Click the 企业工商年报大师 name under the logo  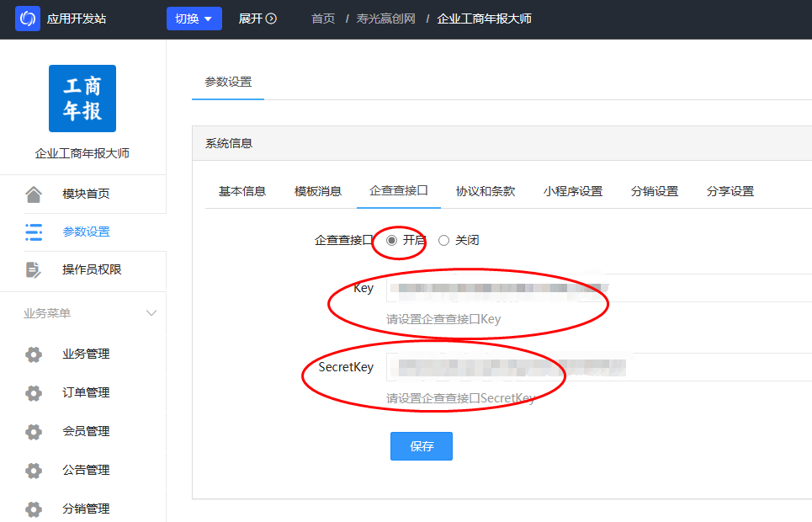coord(82,153)
